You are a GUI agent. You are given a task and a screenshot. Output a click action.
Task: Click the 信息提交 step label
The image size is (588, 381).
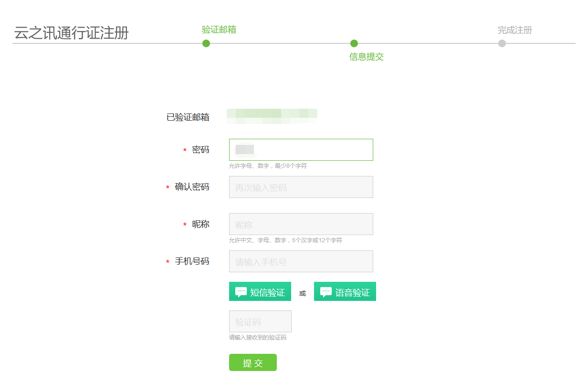[x=367, y=57]
